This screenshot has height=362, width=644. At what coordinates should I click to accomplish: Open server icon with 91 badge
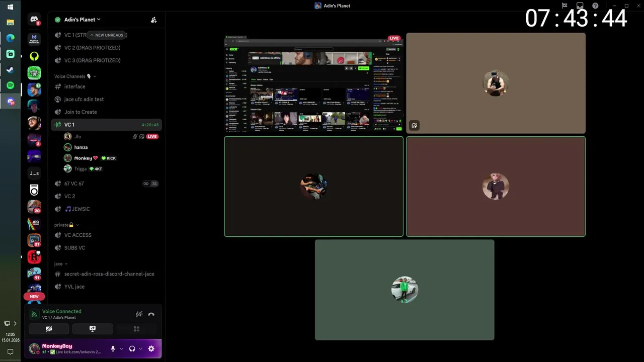tap(34, 274)
